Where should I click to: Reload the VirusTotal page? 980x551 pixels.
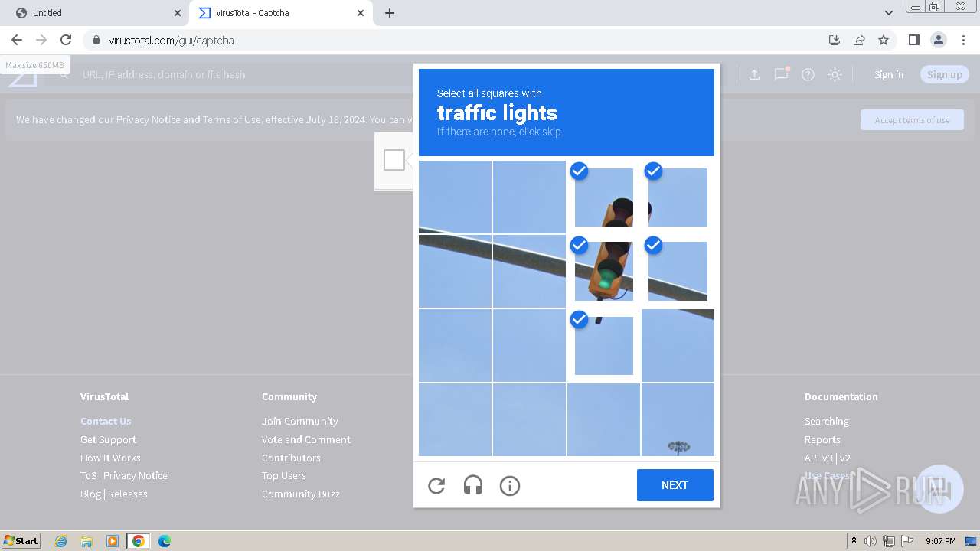(66, 40)
